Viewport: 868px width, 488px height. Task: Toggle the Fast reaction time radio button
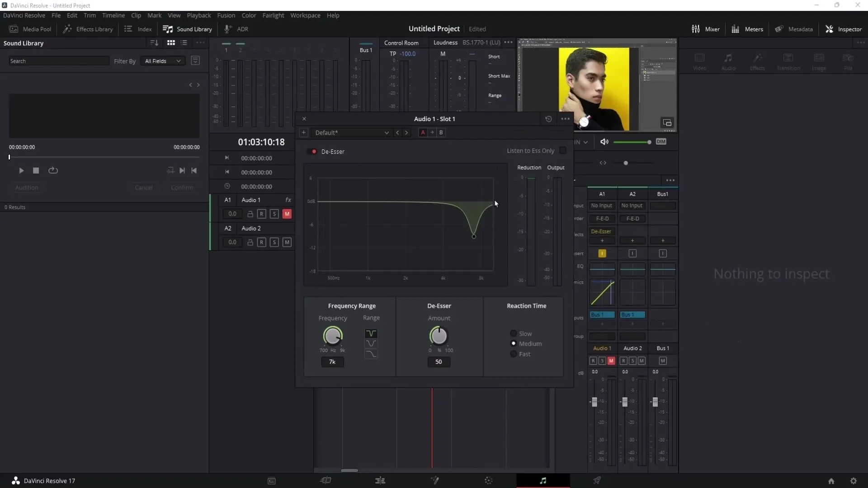513,353
